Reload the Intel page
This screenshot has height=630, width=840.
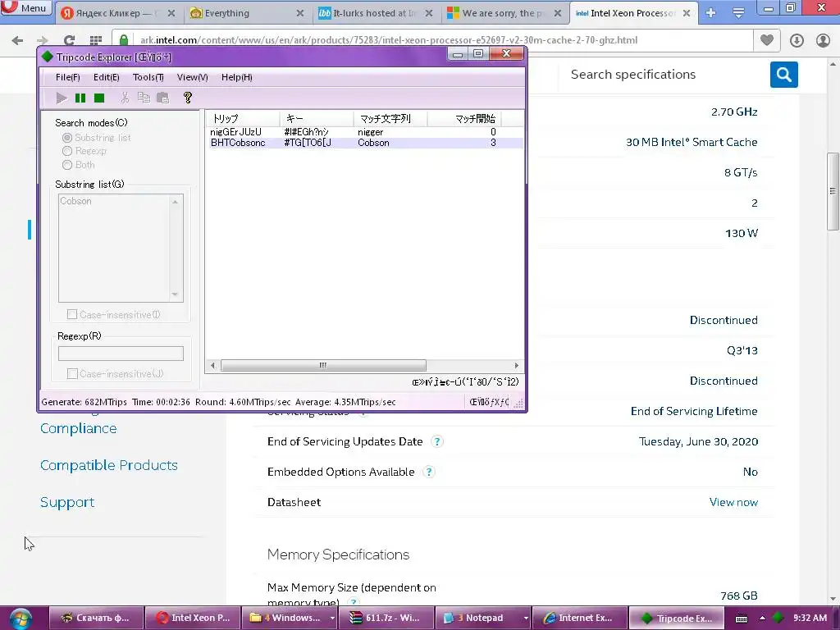click(x=69, y=40)
